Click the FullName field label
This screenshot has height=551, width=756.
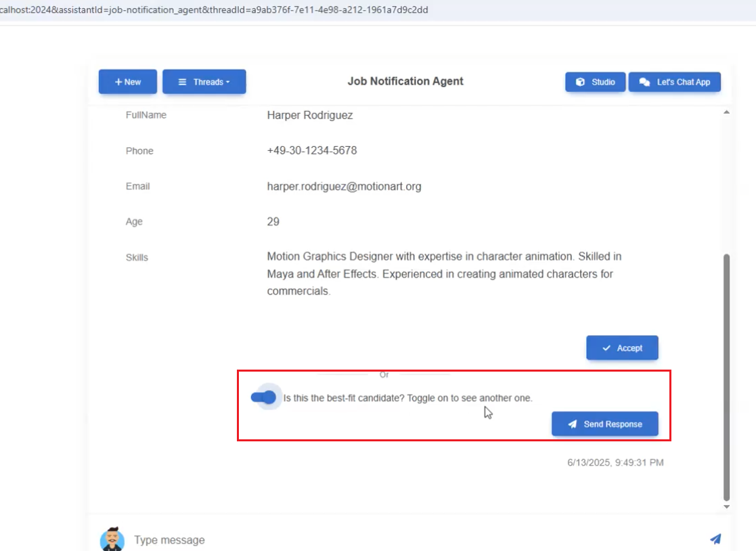point(146,115)
